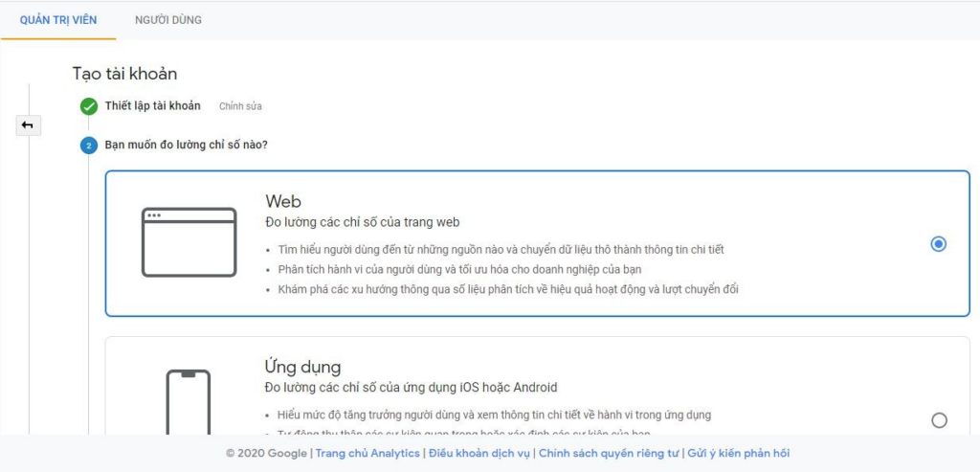Click the Tạo tài khoản heading
Screen dimensions: 980x472
(124, 73)
